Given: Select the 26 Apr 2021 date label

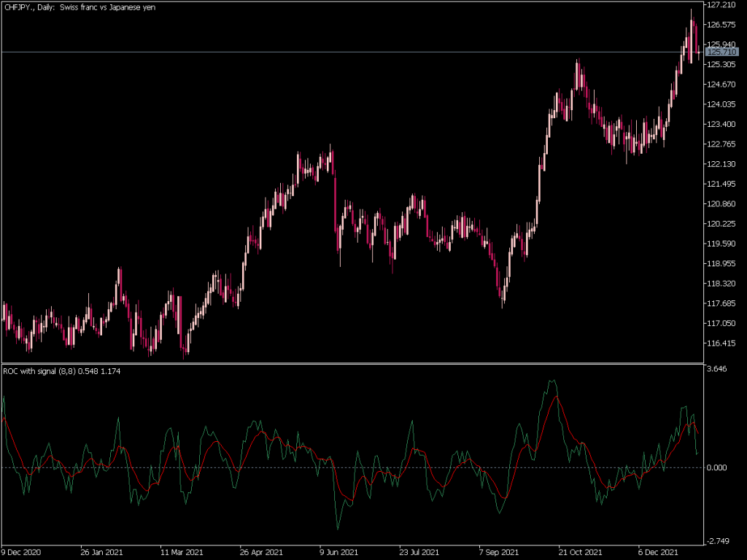Looking at the screenshot, I should [x=260, y=552].
